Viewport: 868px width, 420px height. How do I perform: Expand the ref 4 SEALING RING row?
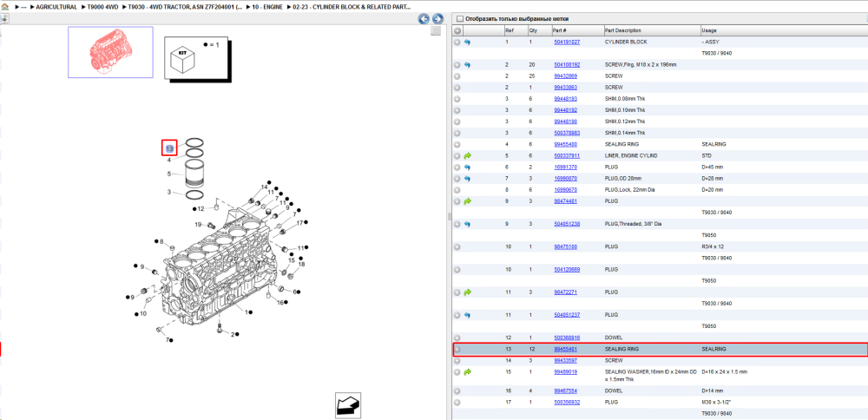[x=457, y=144]
